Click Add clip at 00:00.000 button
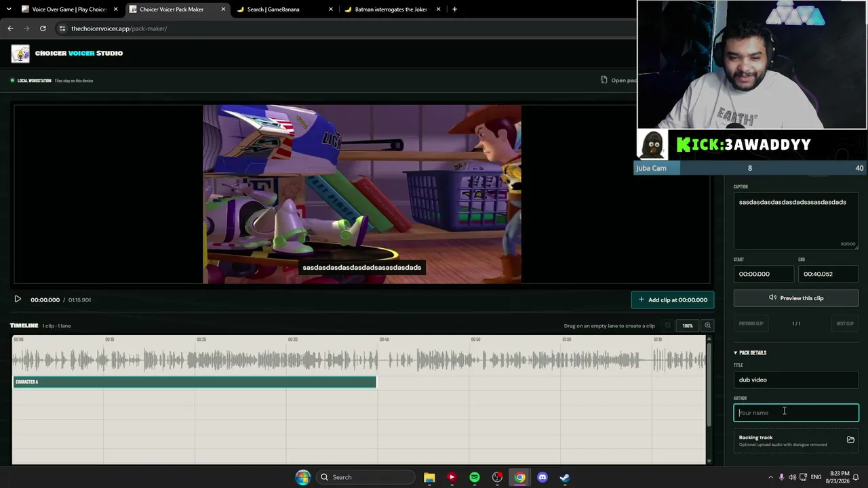 [x=673, y=300]
